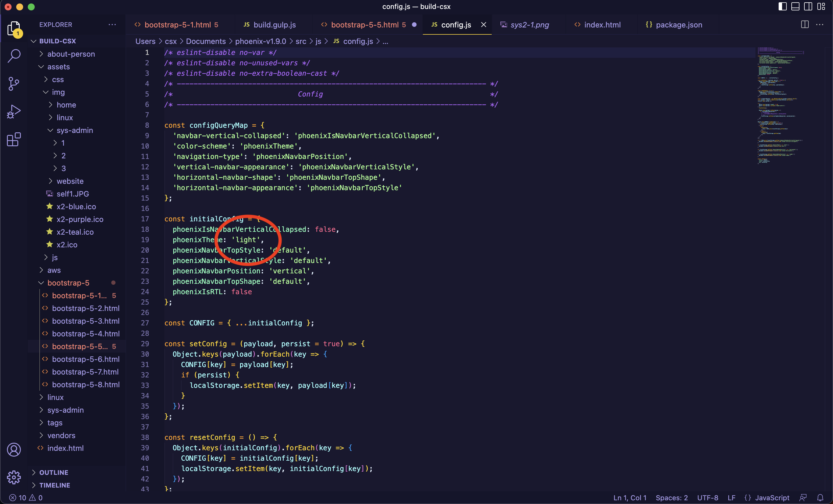Click src breadcrumb segment
833x504 pixels.
(301, 41)
